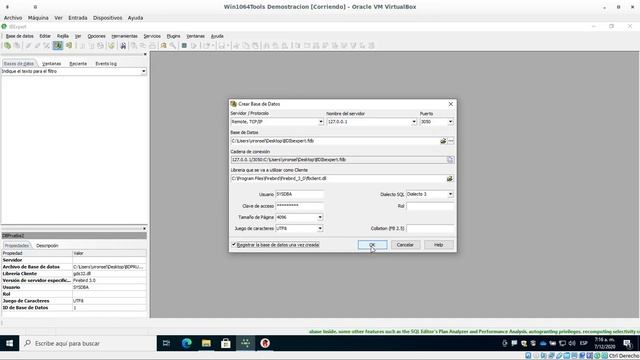Expand the explorer filter text dropdown

144,71
